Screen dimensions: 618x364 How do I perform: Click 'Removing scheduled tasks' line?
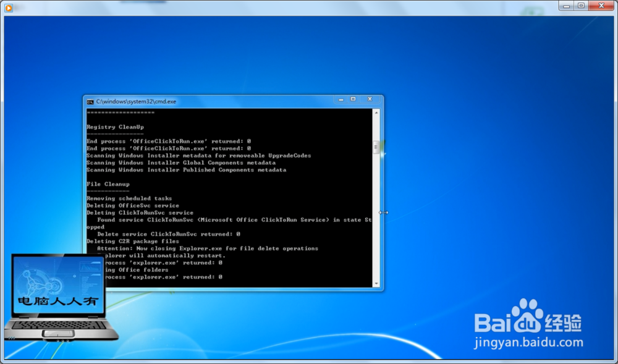tap(129, 198)
